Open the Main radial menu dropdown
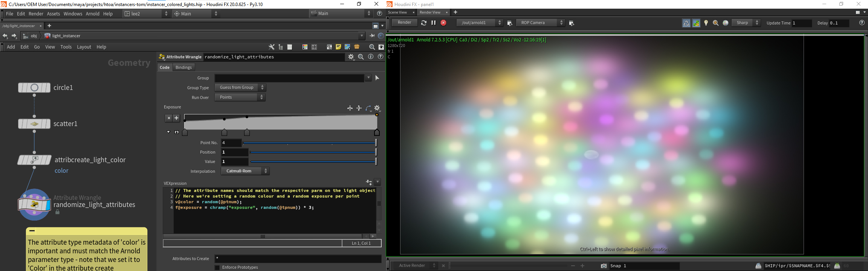The width and height of the screenshot is (868, 271). tap(196, 14)
